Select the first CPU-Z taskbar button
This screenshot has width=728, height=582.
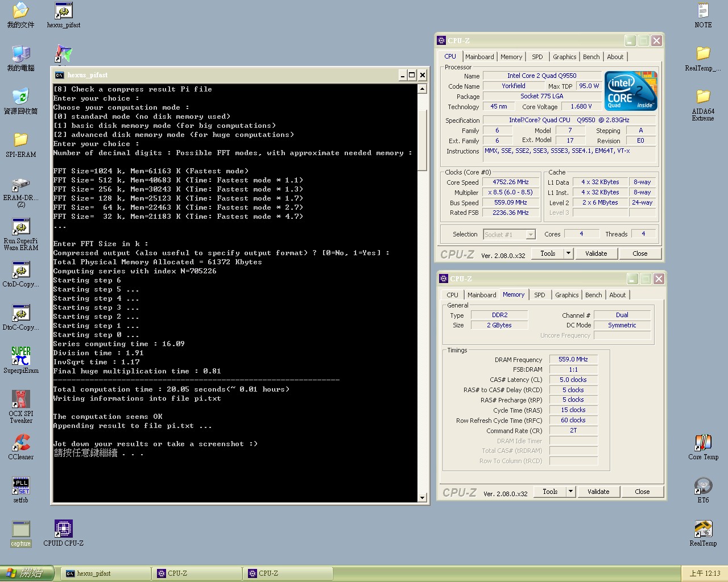tap(197, 573)
